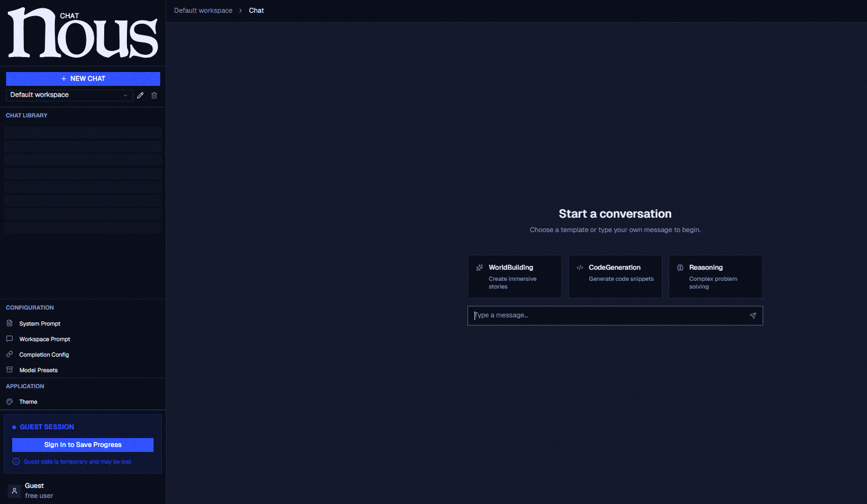Focus the Type a message input field
The height and width of the screenshot is (504, 867).
coord(607,316)
